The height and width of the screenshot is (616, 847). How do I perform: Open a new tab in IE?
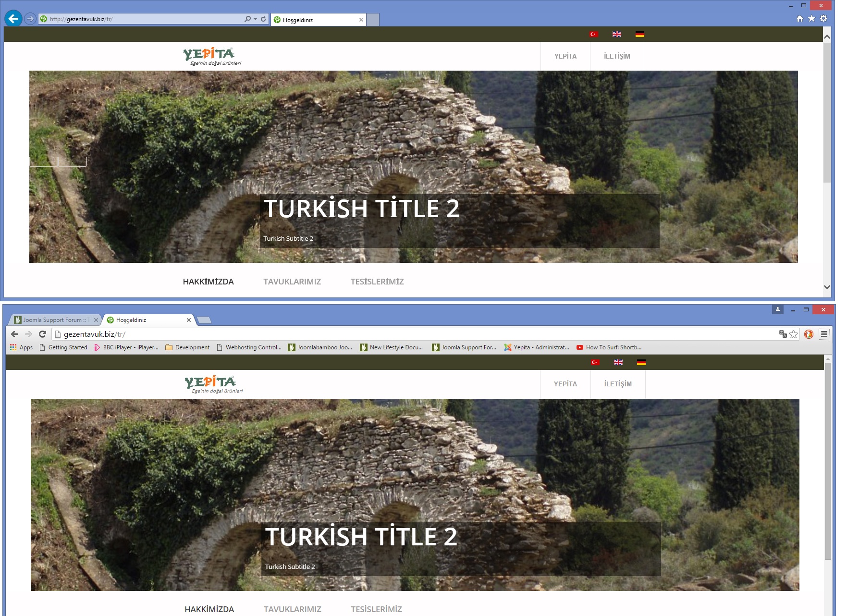point(373,20)
